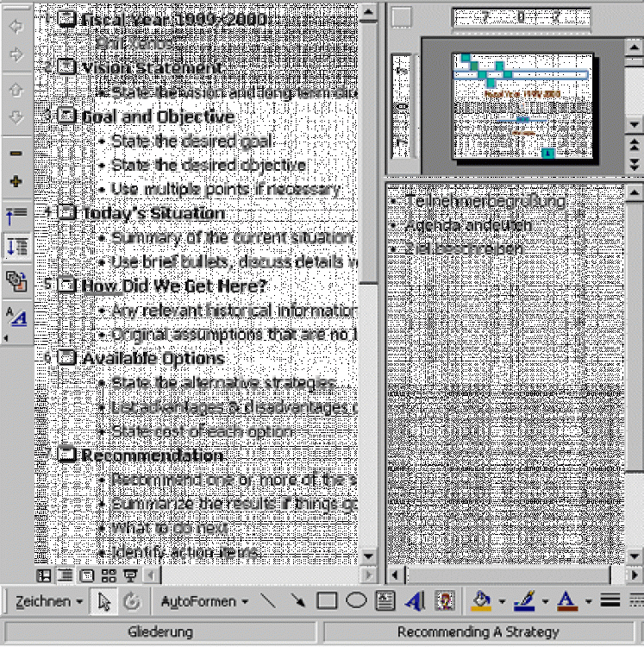Click the font color red A button

click(x=566, y=600)
